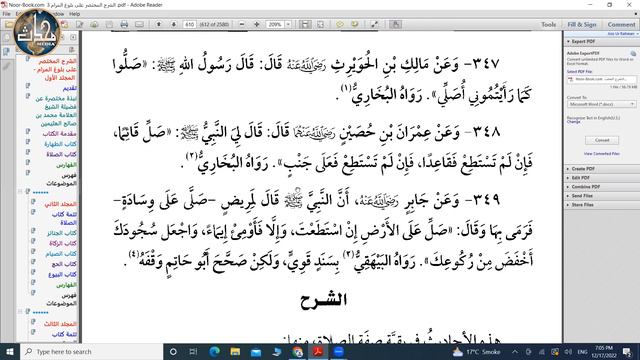Click the Convert button
Screen dimensions: 640x360
602,140
